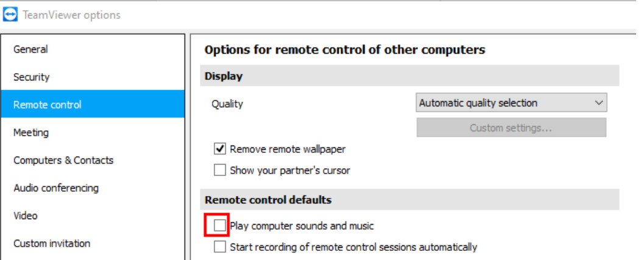Click the TeamViewer logo icon

pos(10,15)
